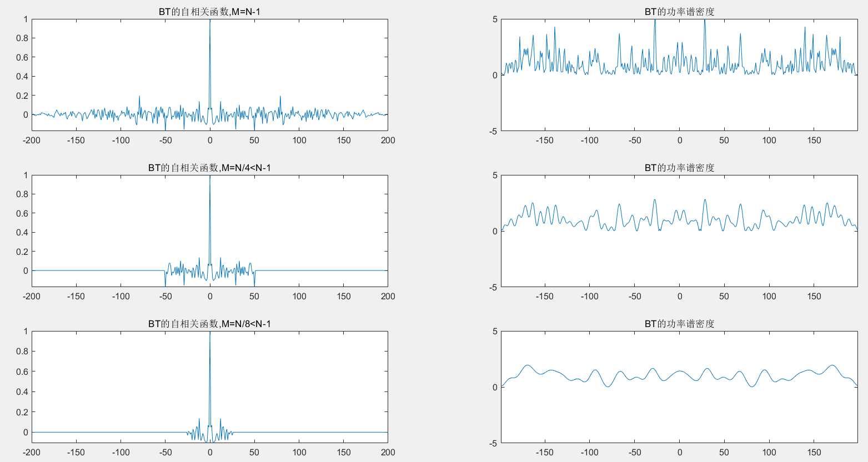Click y-axis tick 0.8 on the M=N-1 autocorrelation plot
The height and width of the screenshot is (462, 868).
pos(22,38)
